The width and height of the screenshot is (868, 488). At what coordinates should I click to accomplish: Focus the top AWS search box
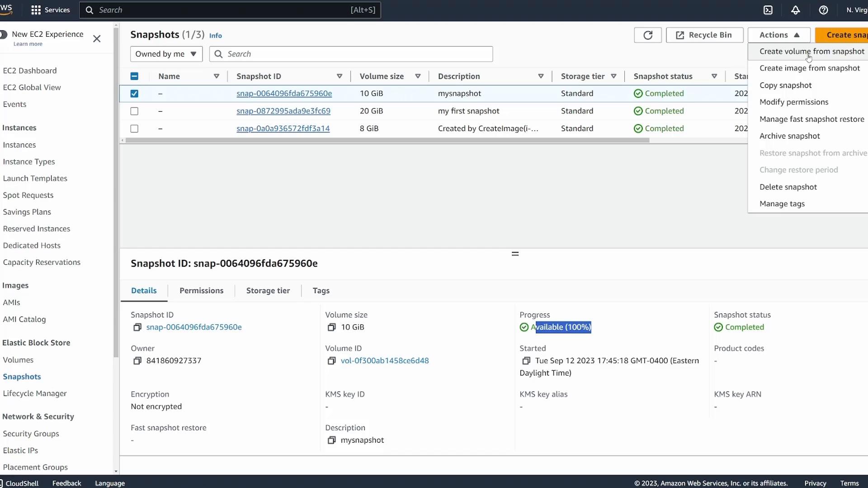pyautogui.click(x=230, y=10)
